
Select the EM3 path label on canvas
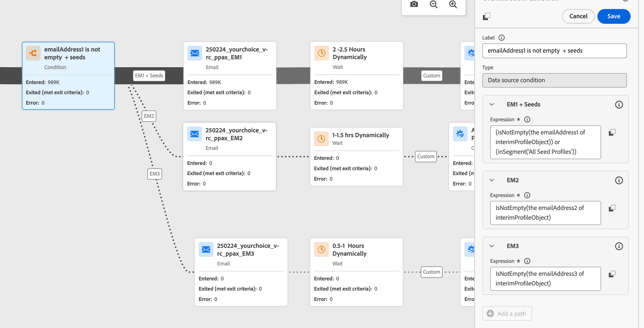coord(154,174)
